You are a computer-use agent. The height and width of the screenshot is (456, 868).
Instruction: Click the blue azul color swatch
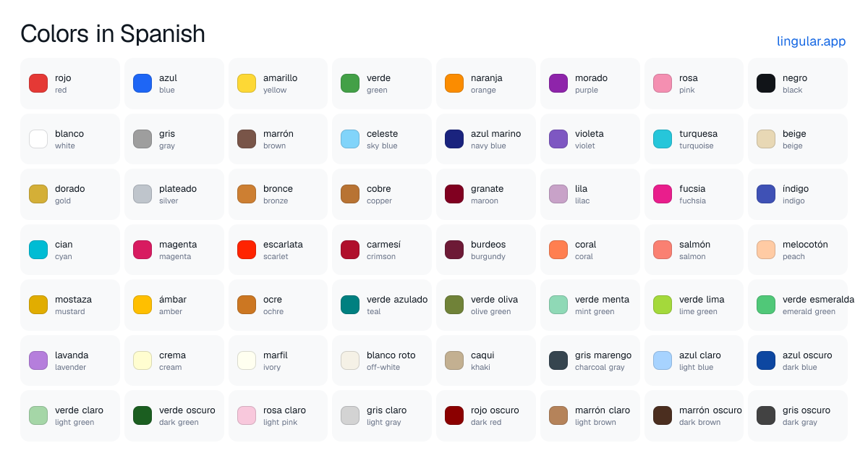click(x=142, y=83)
